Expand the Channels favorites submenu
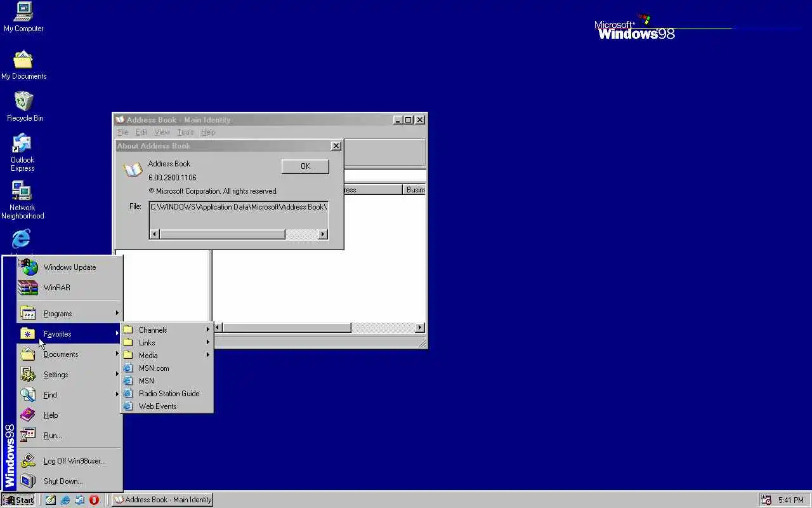 click(x=167, y=330)
